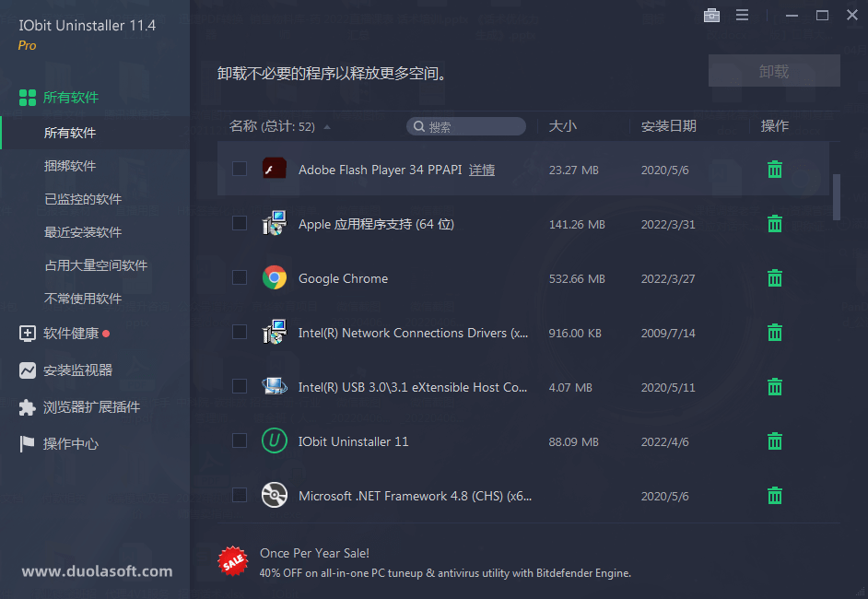Image resolution: width=868 pixels, height=599 pixels.
Task: Click the magnifier icon in search box
Action: click(x=419, y=127)
